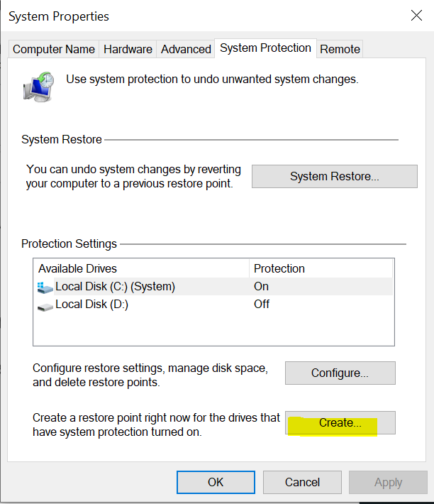Click Create... to make a restore point
The width and height of the screenshot is (434, 504).
point(340,422)
